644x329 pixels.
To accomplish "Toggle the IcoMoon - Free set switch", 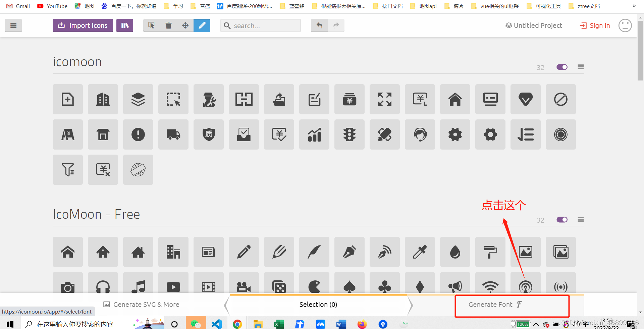I will [562, 220].
